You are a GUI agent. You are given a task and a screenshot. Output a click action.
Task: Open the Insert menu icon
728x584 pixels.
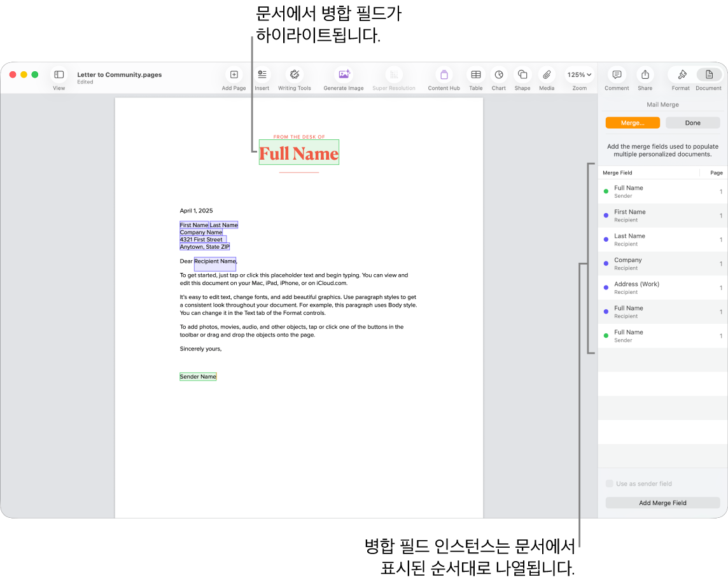(x=262, y=74)
